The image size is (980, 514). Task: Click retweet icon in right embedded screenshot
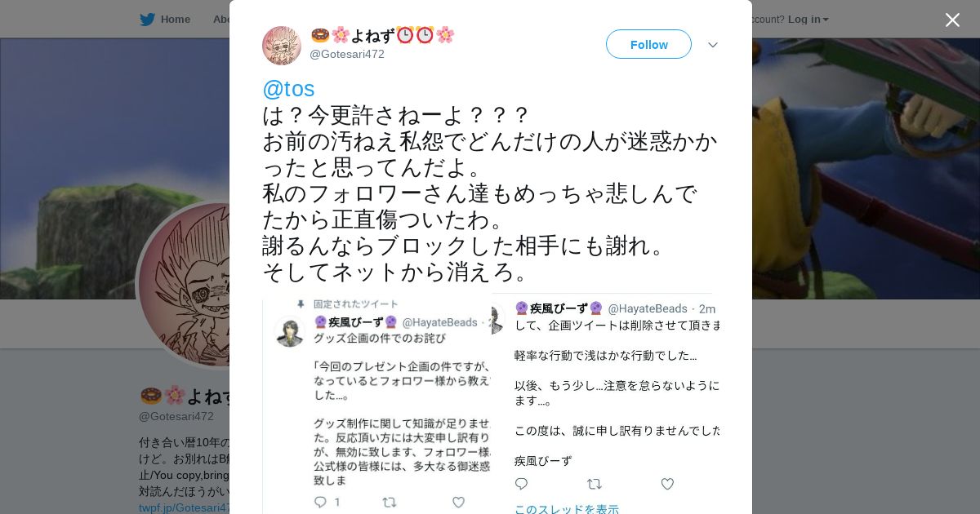[x=594, y=484]
